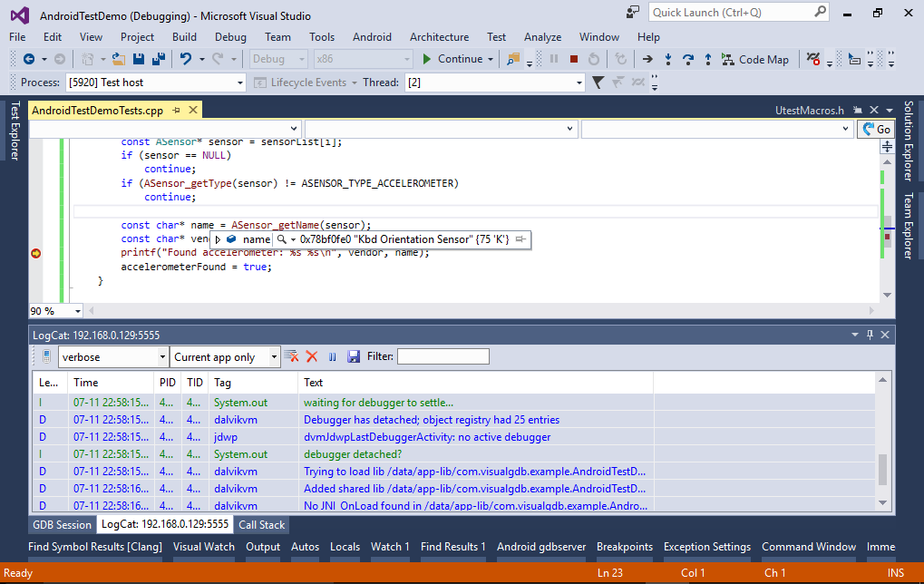
Task: Open the Debug menu
Action: (230, 36)
